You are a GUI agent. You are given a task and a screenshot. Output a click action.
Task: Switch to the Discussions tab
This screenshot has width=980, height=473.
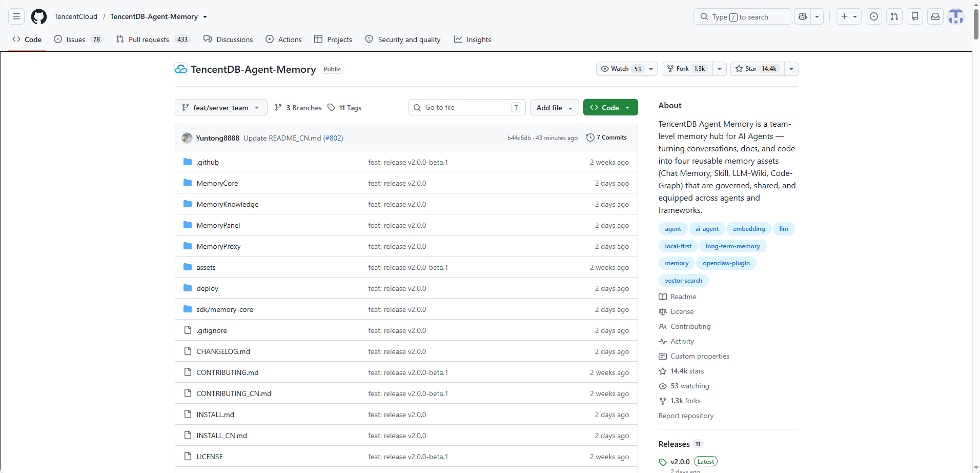tap(228, 40)
